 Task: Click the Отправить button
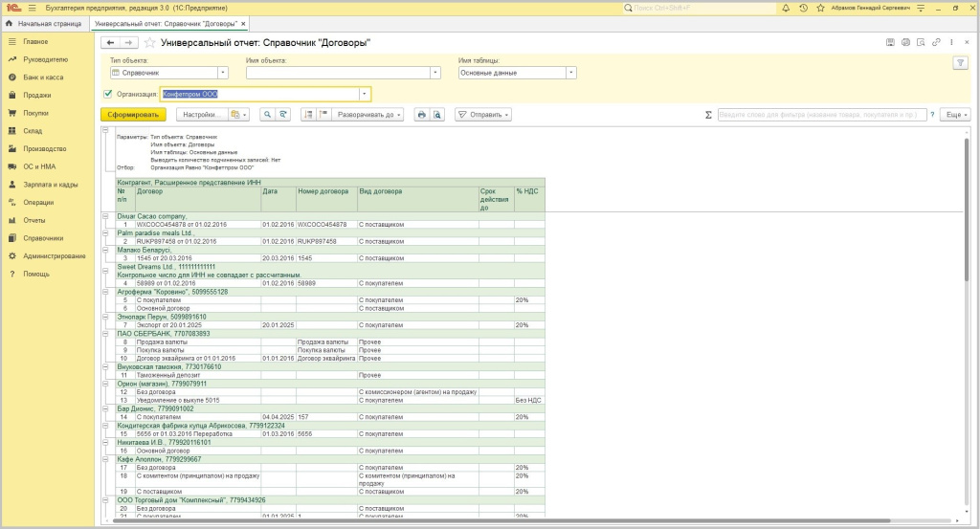[483, 115]
